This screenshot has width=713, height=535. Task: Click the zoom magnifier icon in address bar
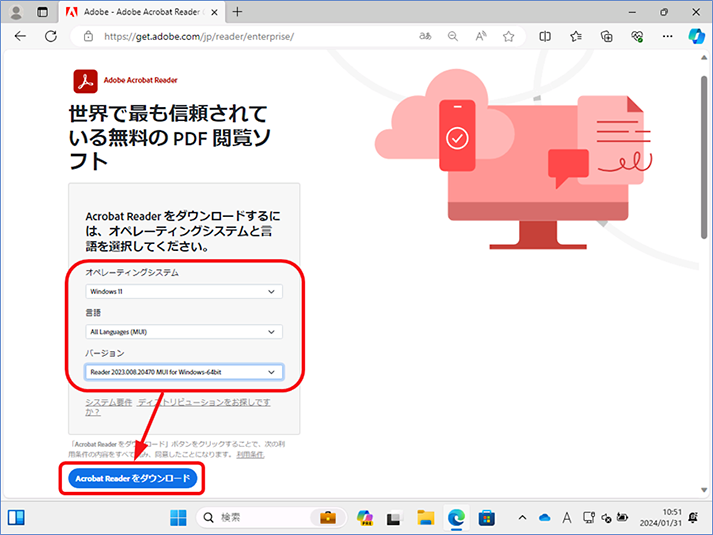[452, 36]
